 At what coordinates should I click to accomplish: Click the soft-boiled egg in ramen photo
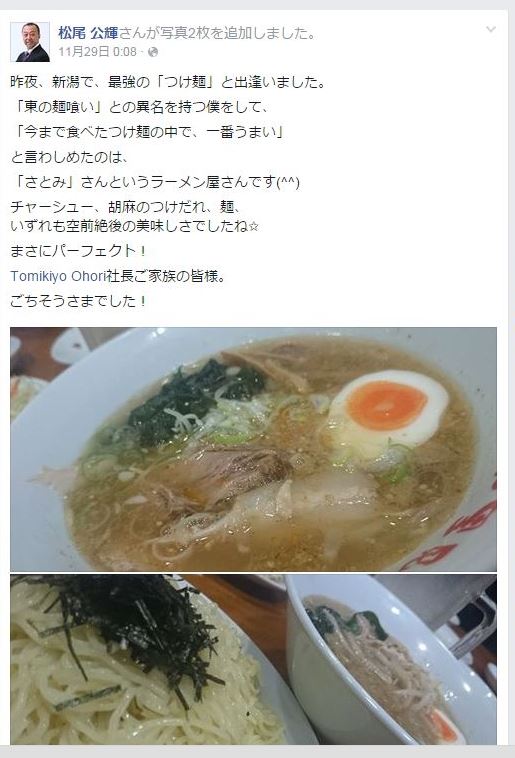(388, 409)
